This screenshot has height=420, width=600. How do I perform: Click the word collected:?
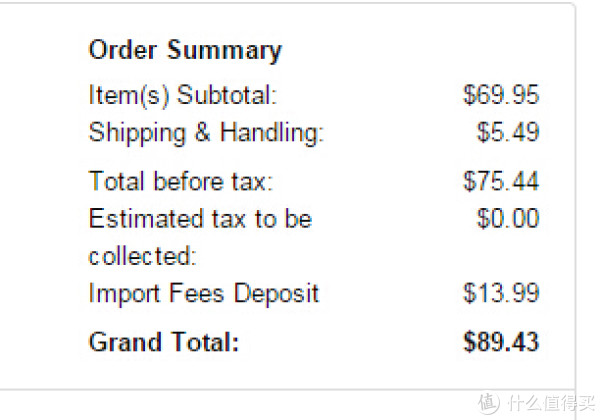[142, 256]
